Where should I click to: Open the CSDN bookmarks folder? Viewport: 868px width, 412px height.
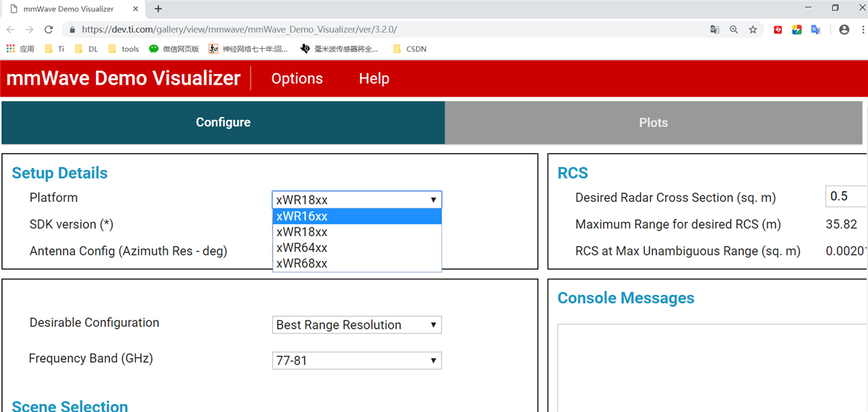point(409,49)
